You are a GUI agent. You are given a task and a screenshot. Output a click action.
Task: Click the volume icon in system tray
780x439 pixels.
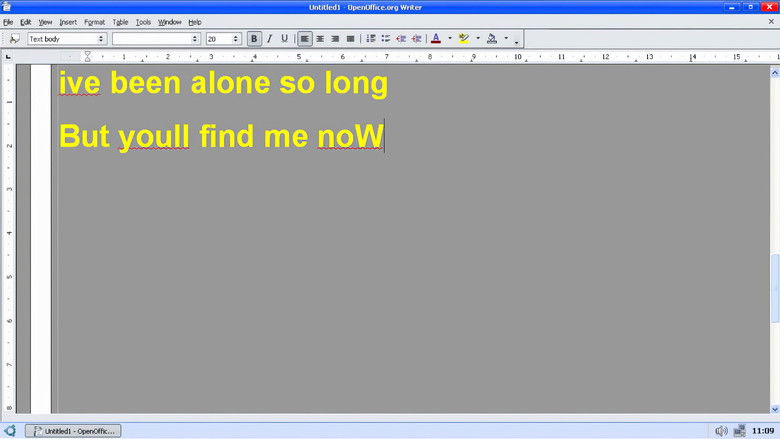(x=721, y=430)
